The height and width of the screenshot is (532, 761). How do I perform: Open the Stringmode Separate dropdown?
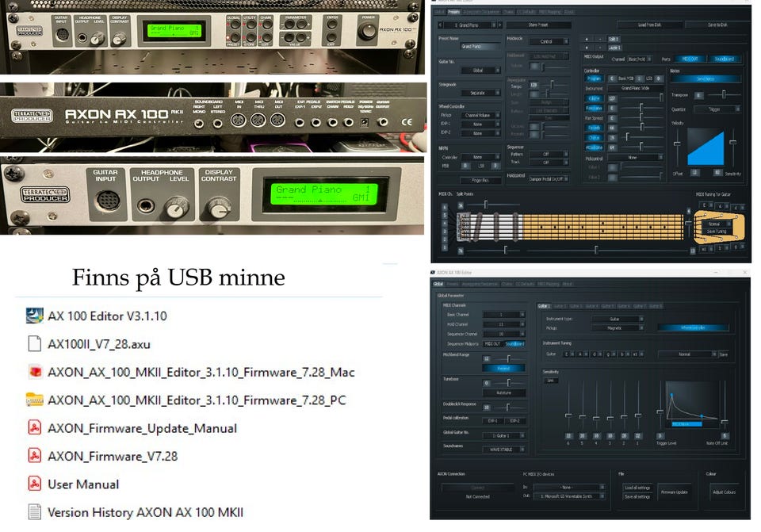pos(480,93)
